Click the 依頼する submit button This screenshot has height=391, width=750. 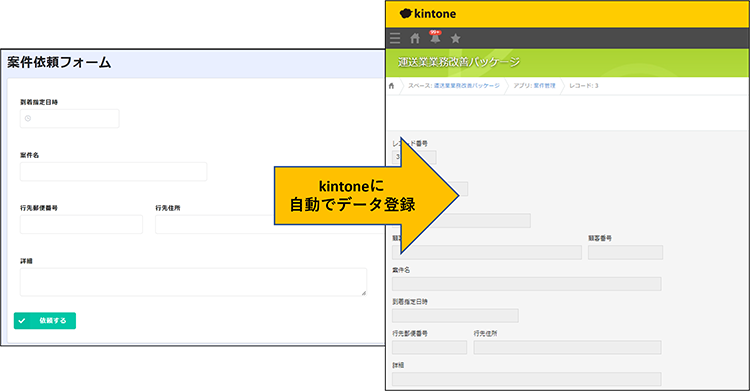[x=45, y=321]
